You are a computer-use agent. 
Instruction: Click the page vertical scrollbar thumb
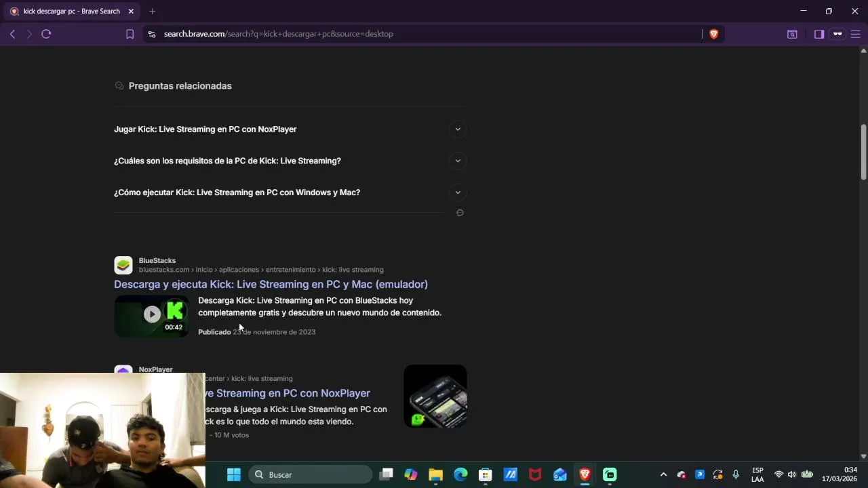(863, 152)
